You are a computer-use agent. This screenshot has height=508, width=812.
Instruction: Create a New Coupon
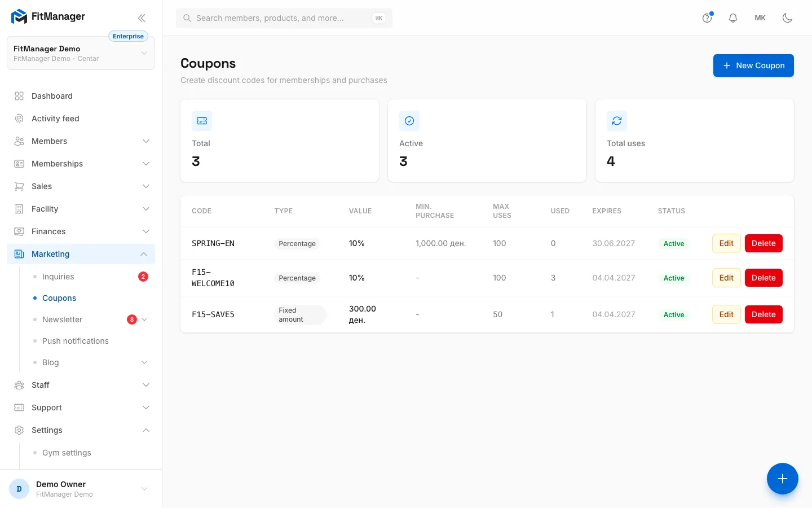point(753,65)
